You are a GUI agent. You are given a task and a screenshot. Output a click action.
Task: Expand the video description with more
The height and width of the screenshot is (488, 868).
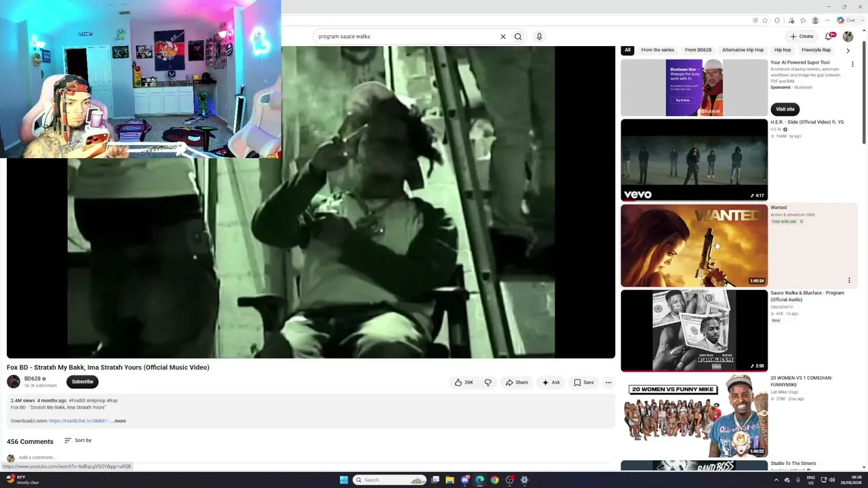119,421
